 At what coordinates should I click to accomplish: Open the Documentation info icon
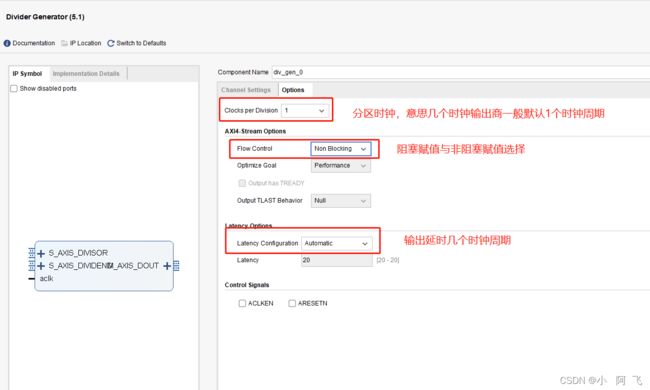pos(7,43)
